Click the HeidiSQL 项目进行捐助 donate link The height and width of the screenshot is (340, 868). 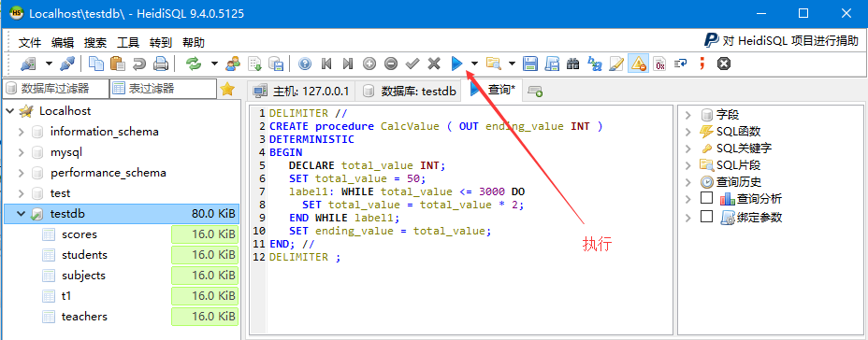[x=782, y=40]
